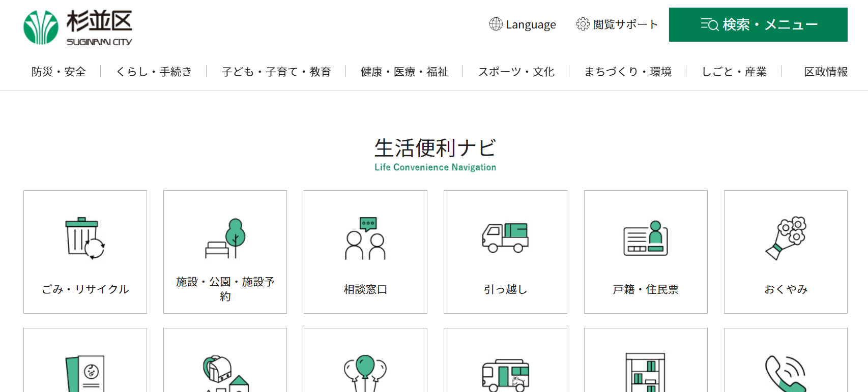Viewport: 868px width, 392px height.
Task: Click the 戸籍・住民票 label text
Action: 646,289
